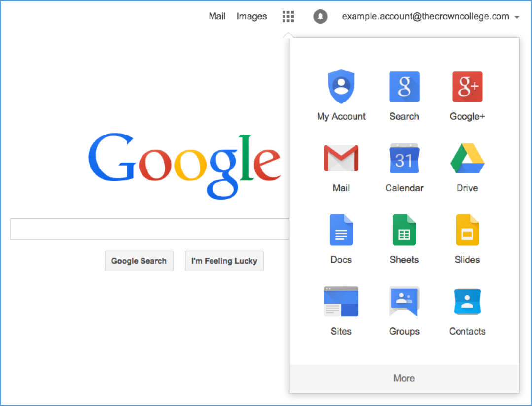Launch the Google+ app icon

[467, 87]
